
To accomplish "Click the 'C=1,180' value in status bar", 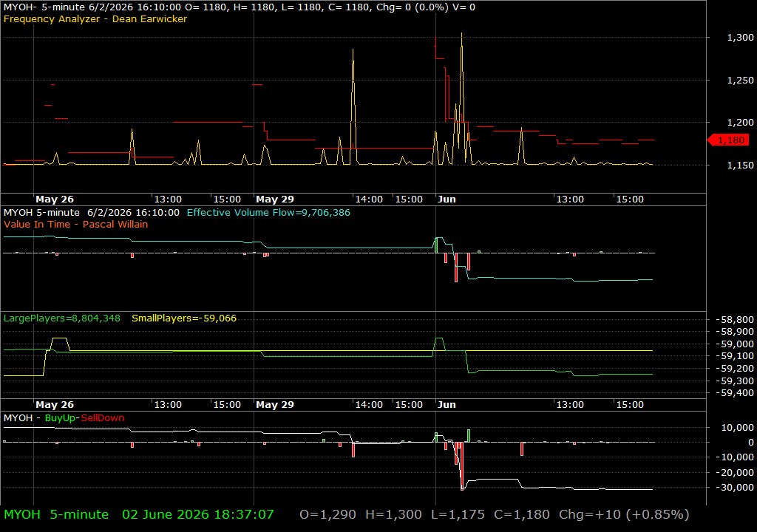I will point(522,514).
